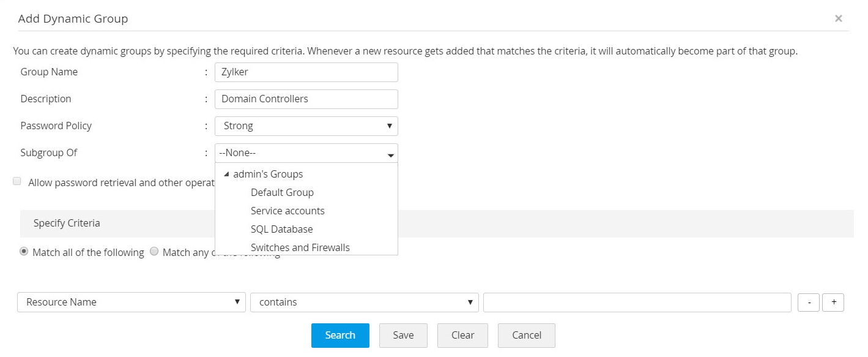Image resolution: width=868 pixels, height=357 pixels.
Task: Choose Service accounts as parent group
Action: click(x=287, y=211)
